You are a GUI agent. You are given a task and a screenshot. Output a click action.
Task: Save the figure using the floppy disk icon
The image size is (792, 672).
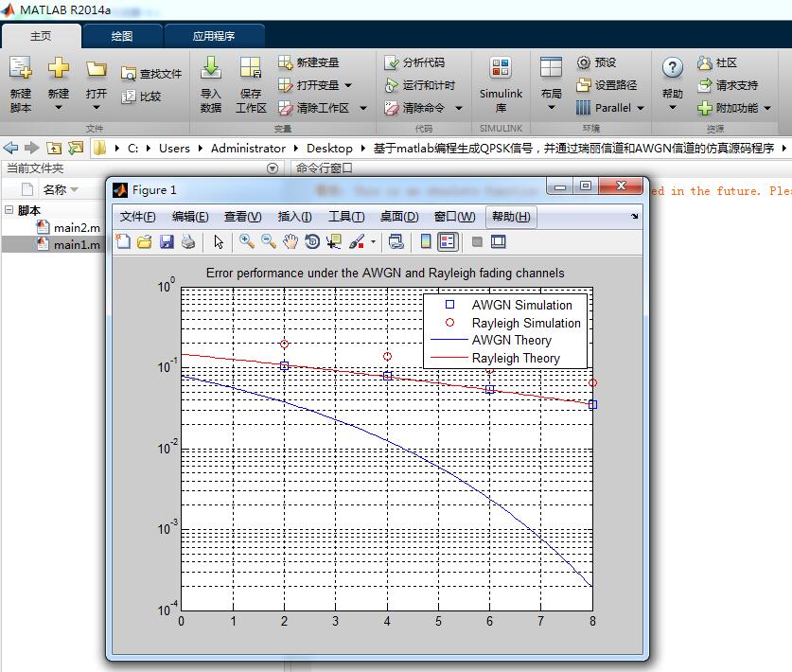point(167,241)
